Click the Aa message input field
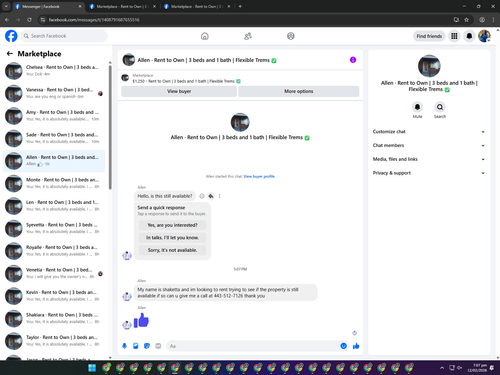Image resolution: width=500 pixels, height=375 pixels. click(x=257, y=346)
